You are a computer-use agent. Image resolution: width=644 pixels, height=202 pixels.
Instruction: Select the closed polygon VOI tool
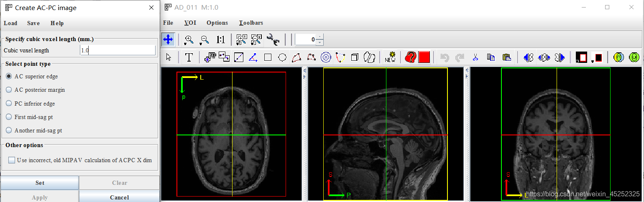(x=296, y=57)
